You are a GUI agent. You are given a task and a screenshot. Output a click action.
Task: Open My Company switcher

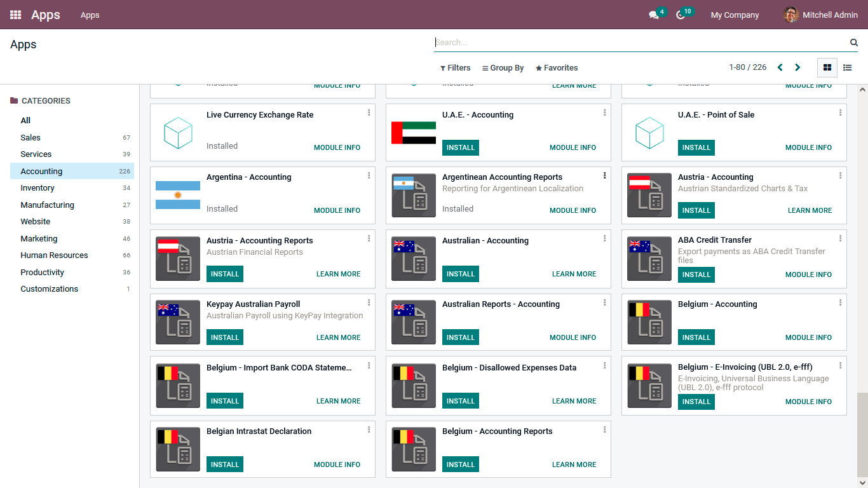tap(735, 15)
